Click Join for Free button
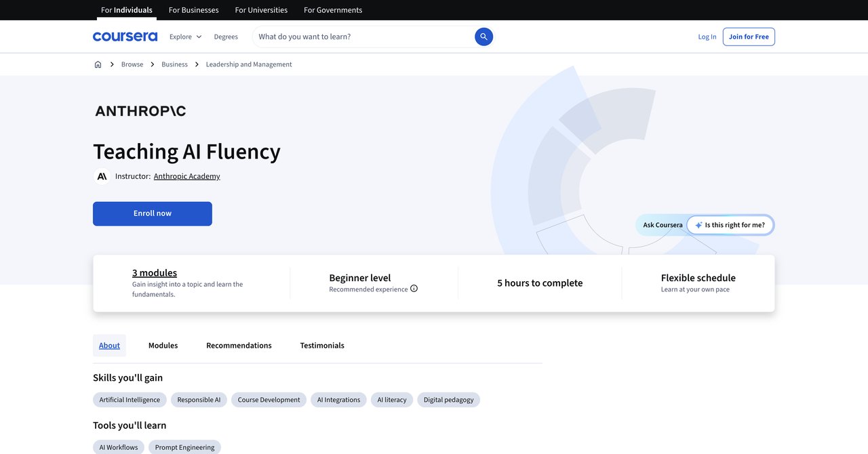Image resolution: width=868 pixels, height=454 pixels. 749,37
